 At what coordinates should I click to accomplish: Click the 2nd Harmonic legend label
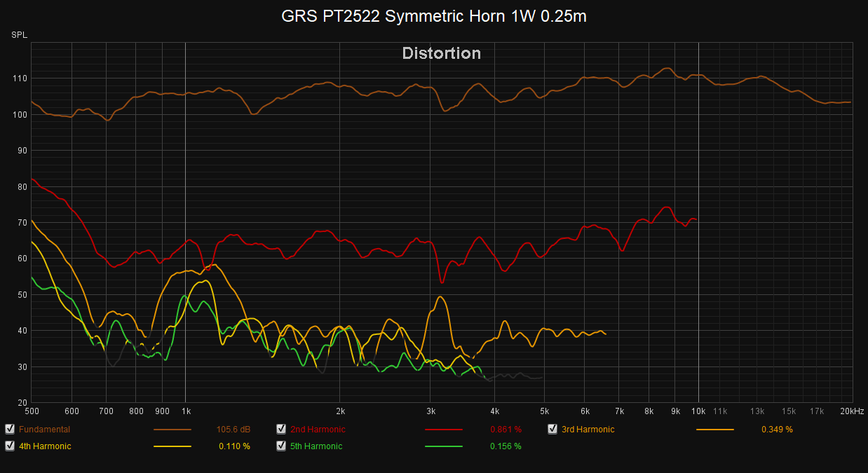(318, 430)
